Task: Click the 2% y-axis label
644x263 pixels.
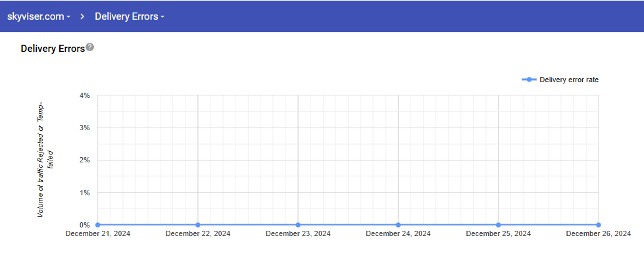Action: (84, 160)
